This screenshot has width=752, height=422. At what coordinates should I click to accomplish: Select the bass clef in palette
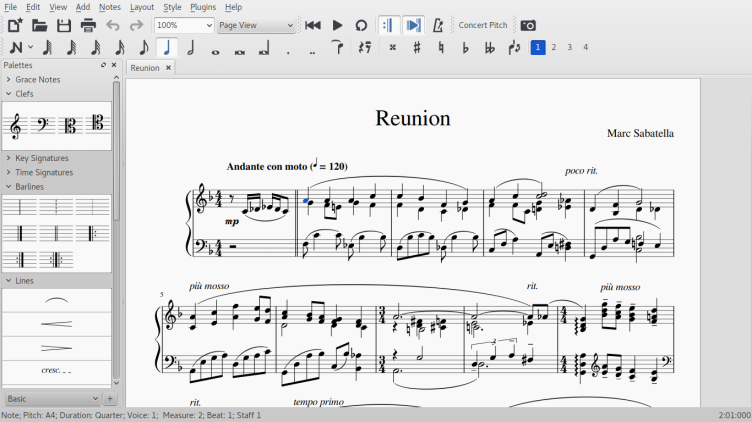click(x=43, y=125)
